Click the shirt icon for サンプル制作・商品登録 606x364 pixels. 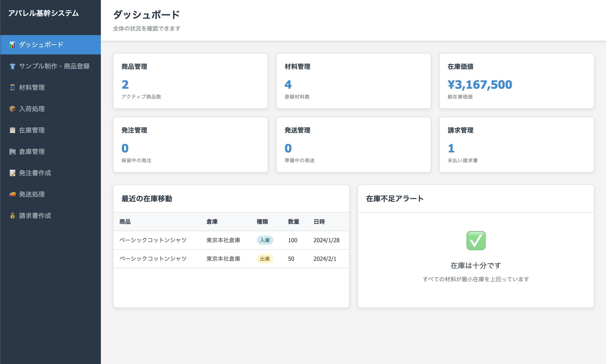(13, 66)
